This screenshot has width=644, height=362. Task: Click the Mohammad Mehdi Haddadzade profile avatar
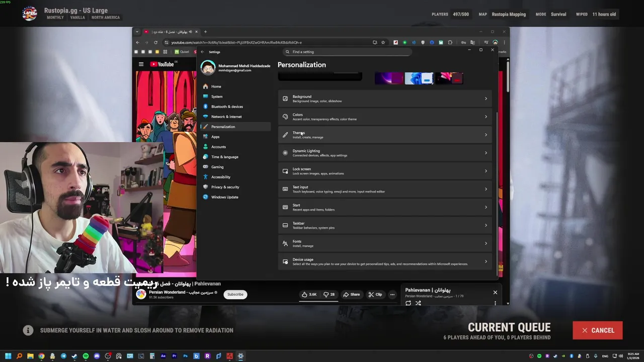tap(208, 67)
